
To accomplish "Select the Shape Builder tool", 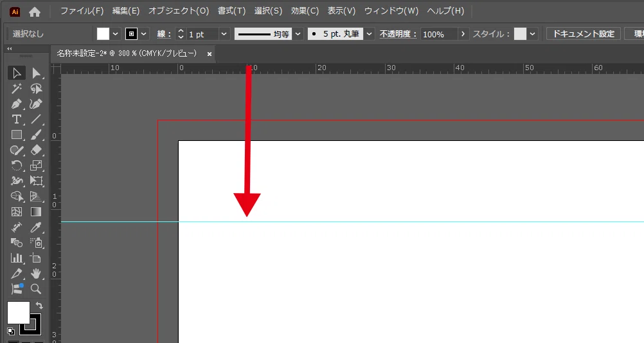I will tap(17, 196).
